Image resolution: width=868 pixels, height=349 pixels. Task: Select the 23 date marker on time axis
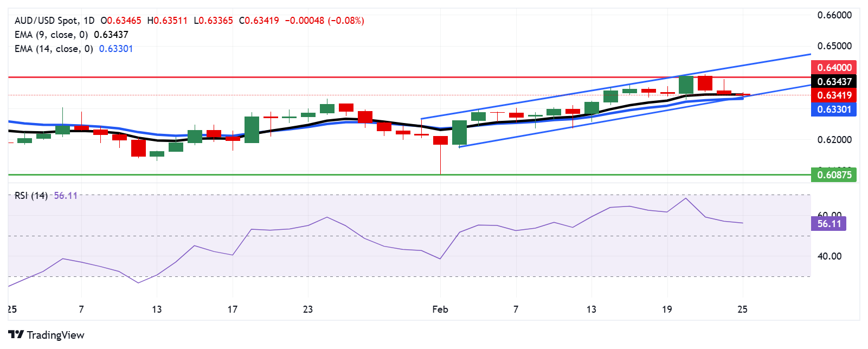pos(308,309)
